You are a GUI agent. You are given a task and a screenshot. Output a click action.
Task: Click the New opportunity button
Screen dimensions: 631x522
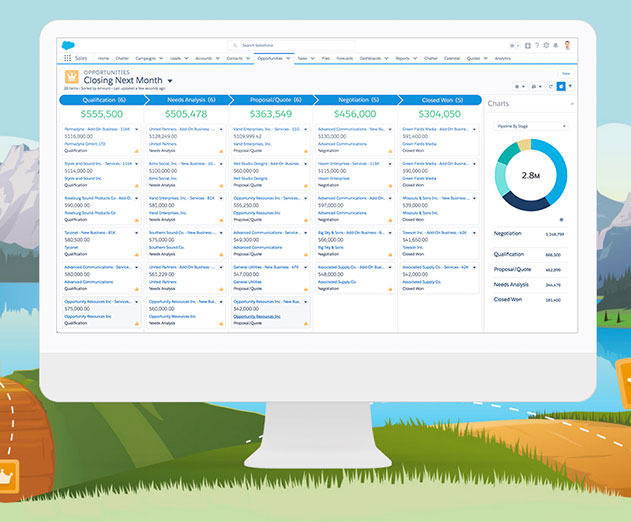pos(566,74)
